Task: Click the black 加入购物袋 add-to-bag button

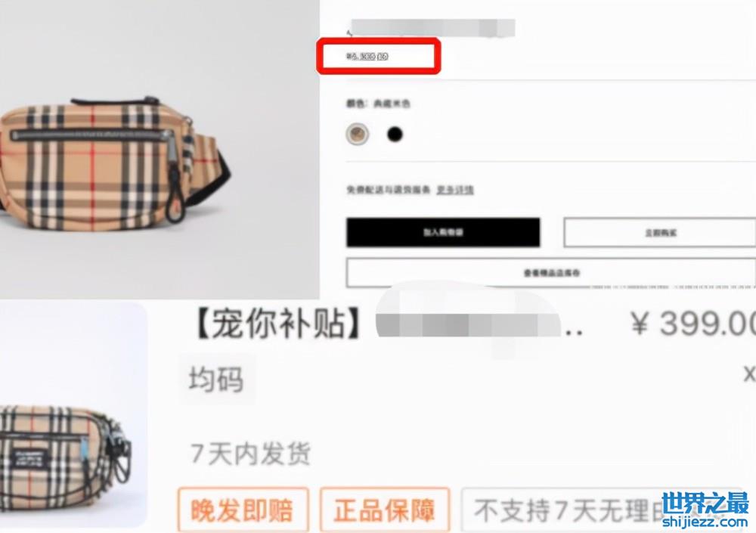Action: 443,233
